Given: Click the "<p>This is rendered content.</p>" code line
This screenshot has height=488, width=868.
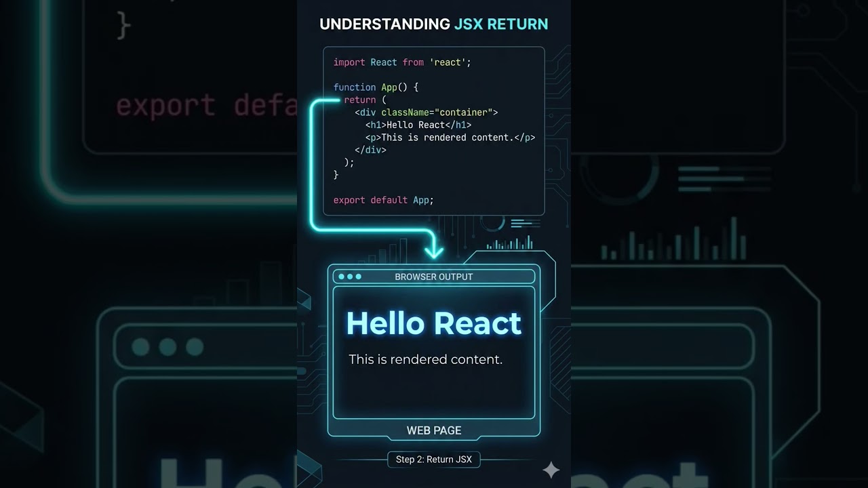Looking at the screenshot, I should coord(450,138).
